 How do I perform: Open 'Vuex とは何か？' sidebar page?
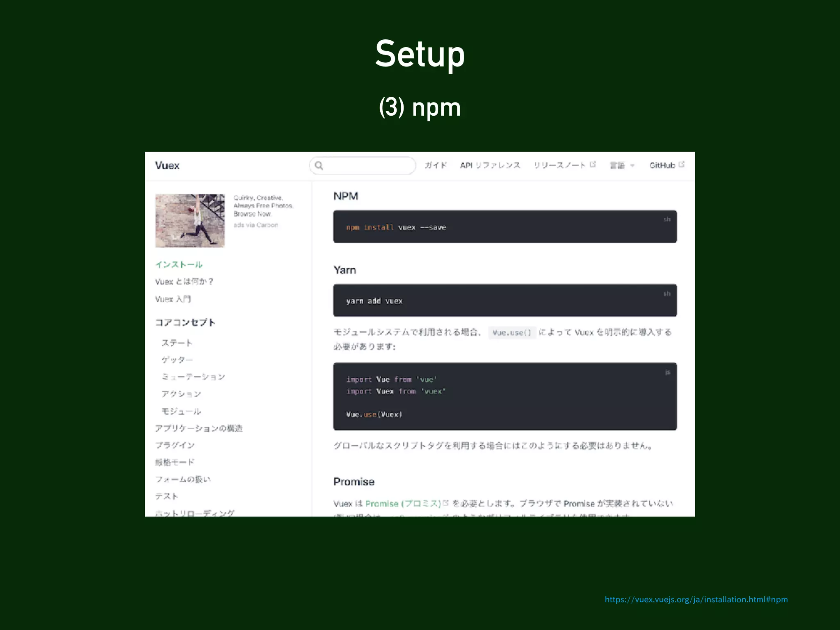click(184, 281)
